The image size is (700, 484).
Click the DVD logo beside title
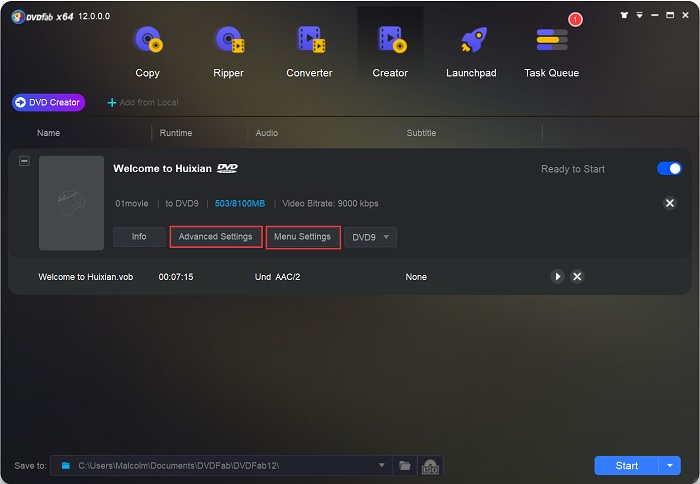[x=227, y=168]
